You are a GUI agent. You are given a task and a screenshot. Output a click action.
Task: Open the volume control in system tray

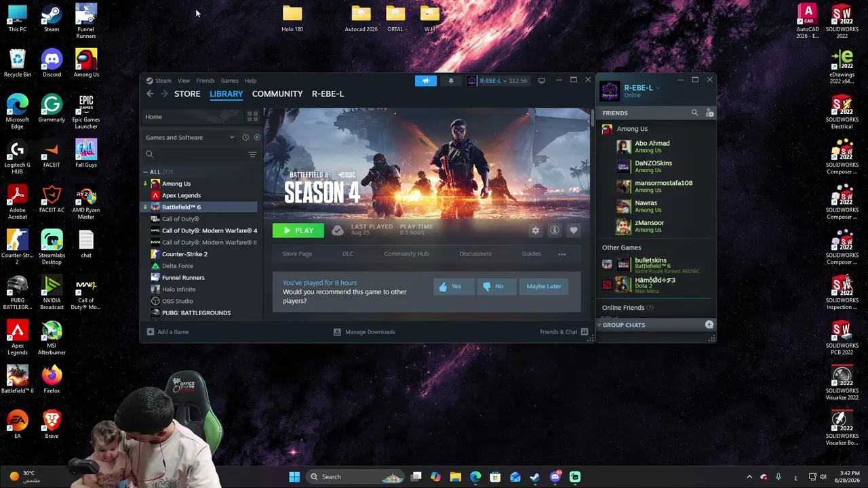tap(823, 477)
